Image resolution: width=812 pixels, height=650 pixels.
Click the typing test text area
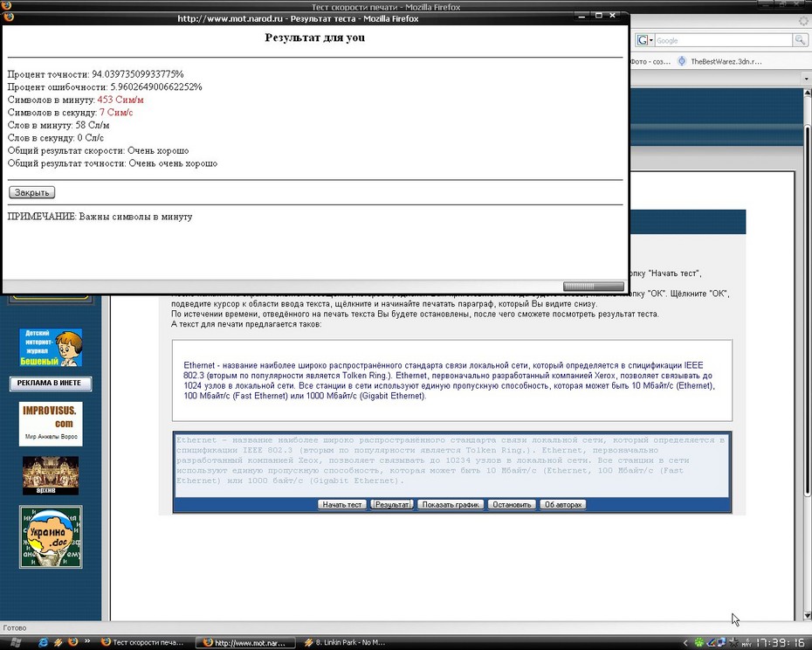[x=451, y=464]
